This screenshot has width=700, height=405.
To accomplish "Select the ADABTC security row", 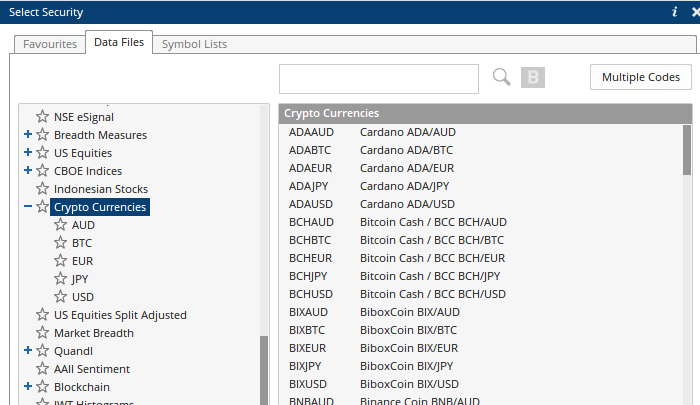I will pos(481,150).
